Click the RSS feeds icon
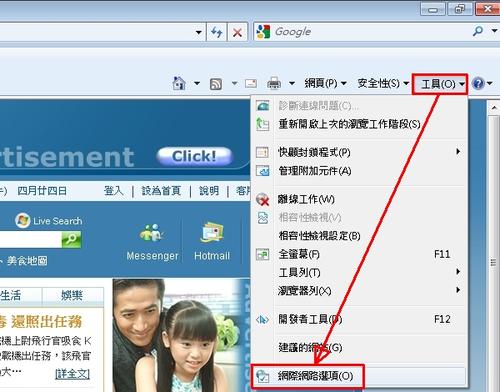This screenshot has height=392, width=500. [216, 84]
